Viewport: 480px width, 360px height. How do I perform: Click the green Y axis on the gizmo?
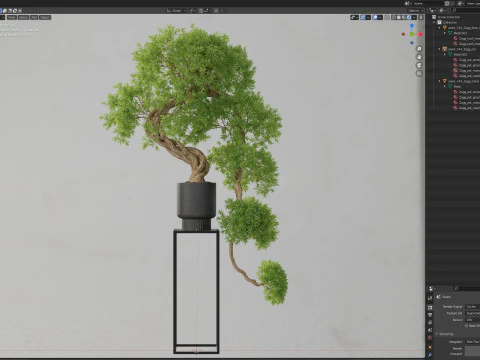[x=412, y=34]
